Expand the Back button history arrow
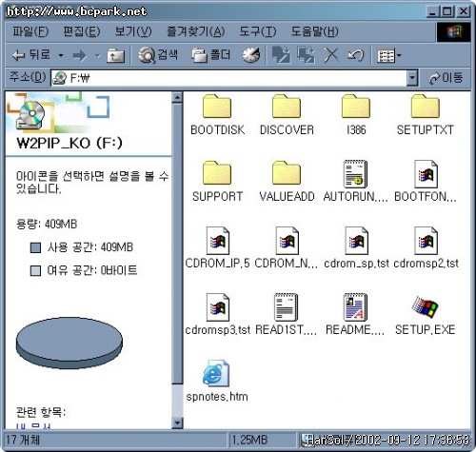476x452 pixels. pyautogui.click(x=61, y=56)
